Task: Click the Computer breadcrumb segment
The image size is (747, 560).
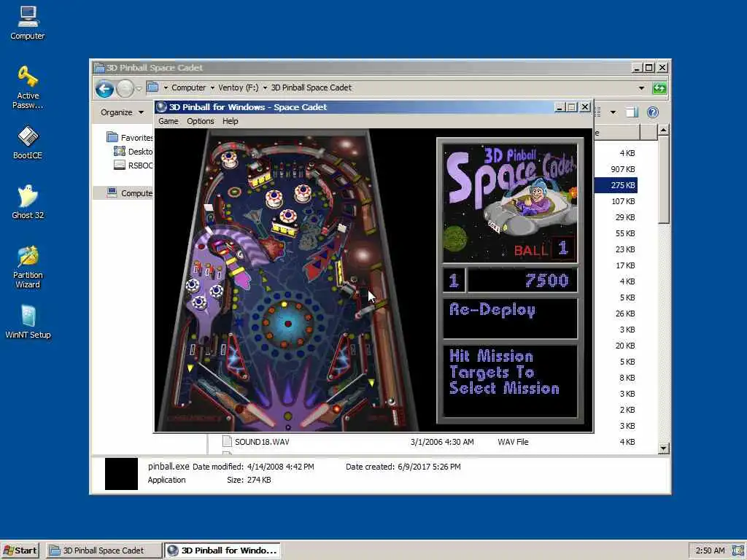Action: click(x=189, y=87)
